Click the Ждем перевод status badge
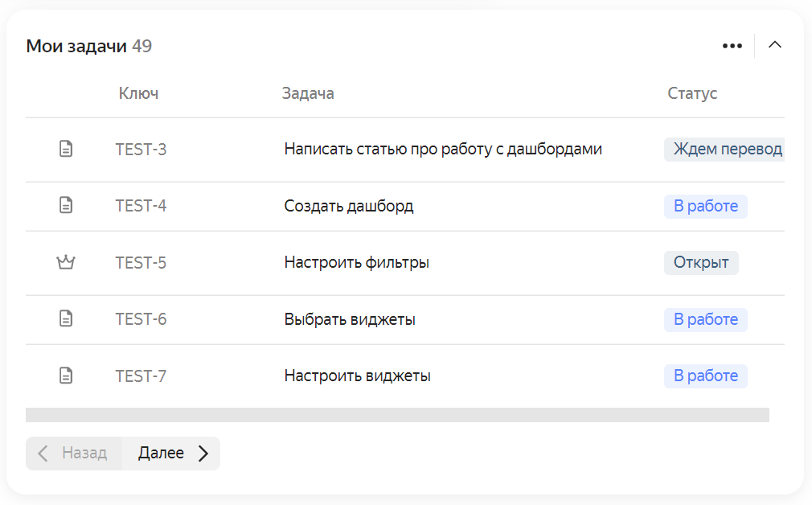Screen dimensions: 812x505 724,150
